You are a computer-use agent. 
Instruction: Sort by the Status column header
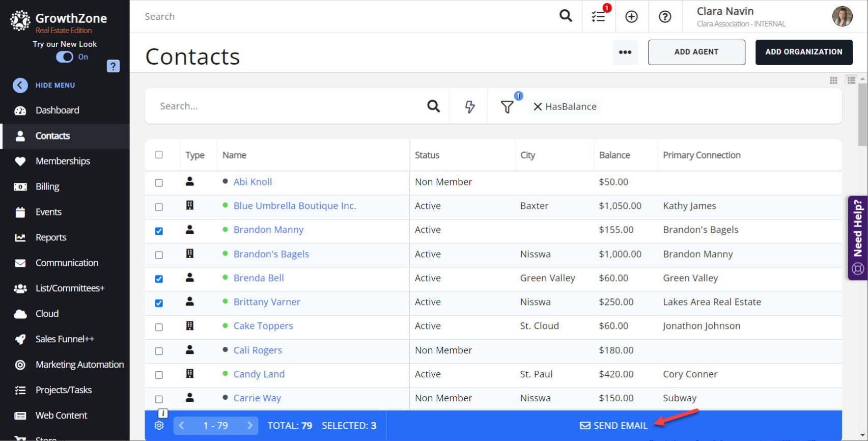click(x=427, y=155)
